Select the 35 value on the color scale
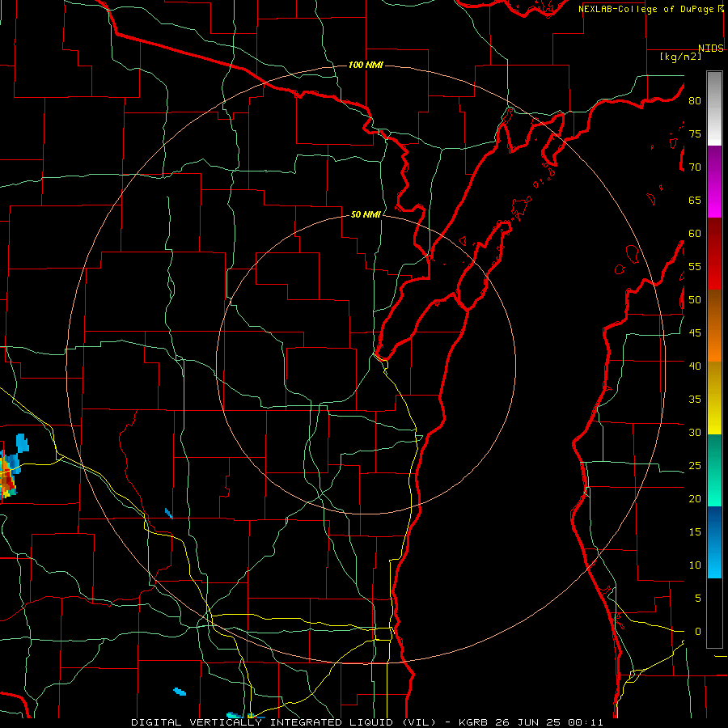 tap(695, 400)
